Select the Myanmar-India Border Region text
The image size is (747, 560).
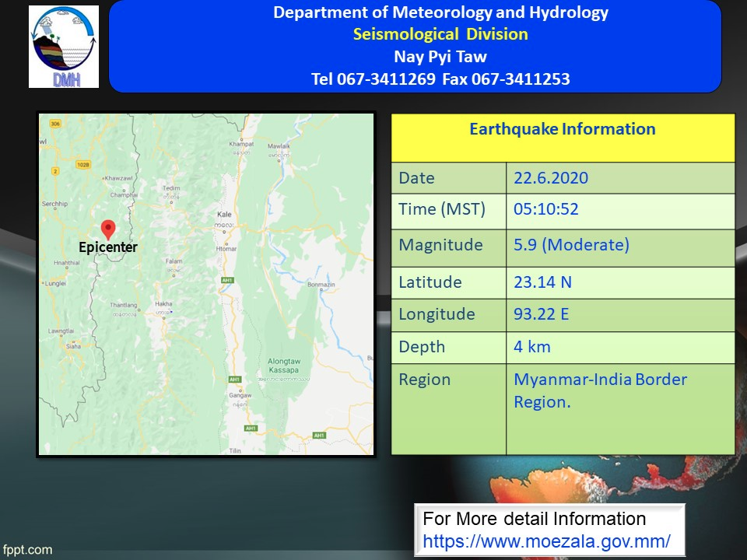(600, 390)
